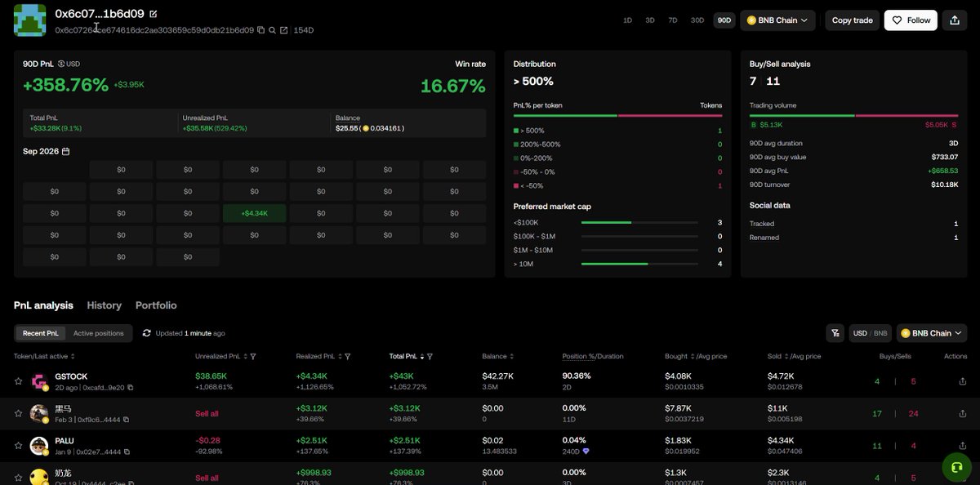The height and width of the screenshot is (485, 980).
Task: Click the wallet pixel avatar
Action: [x=29, y=20]
